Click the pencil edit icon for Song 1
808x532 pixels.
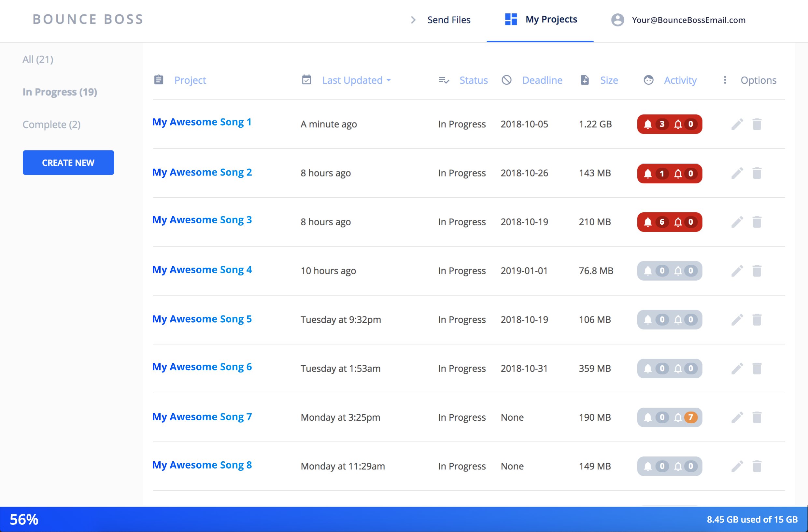click(737, 124)
